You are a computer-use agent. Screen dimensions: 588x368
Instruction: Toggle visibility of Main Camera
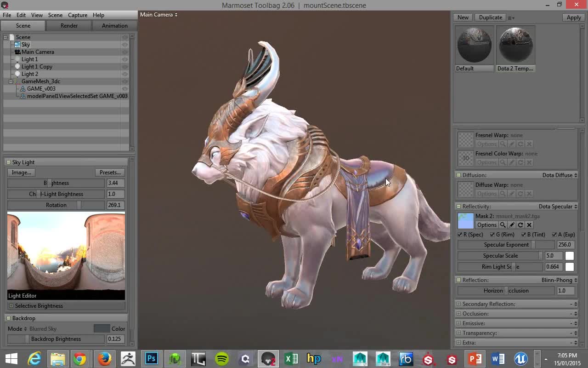pos(124,52)
